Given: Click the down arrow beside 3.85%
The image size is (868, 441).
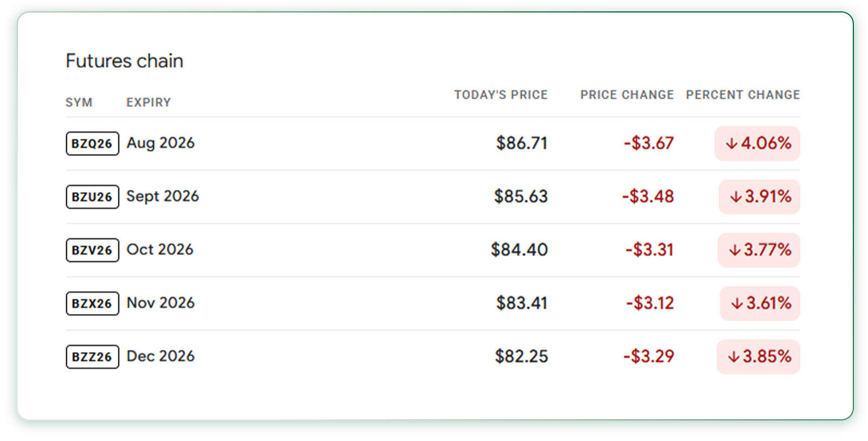Looking at the screenshot, I should click(x=733, y=356).
